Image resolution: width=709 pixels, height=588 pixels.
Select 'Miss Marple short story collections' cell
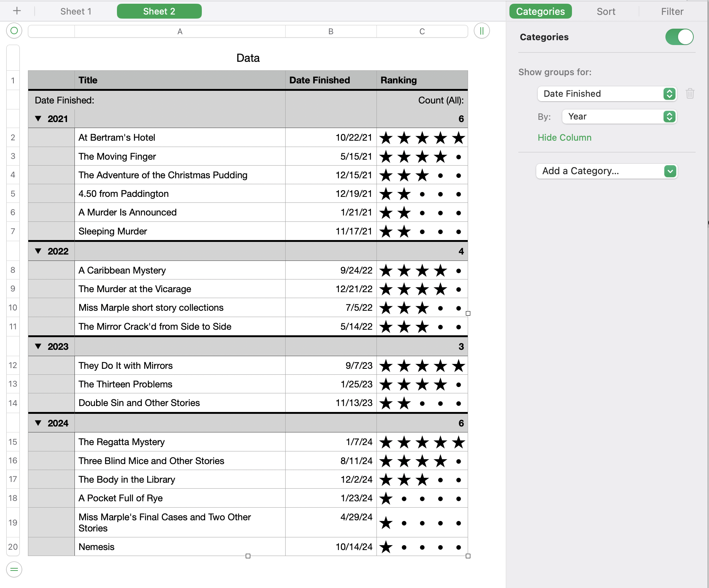180,307
